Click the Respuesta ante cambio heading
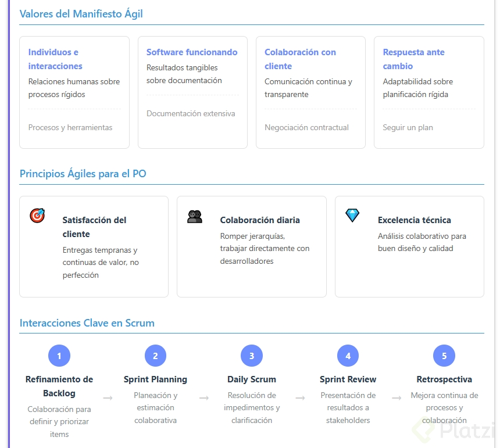The width and height of the screenshot is (500, 448). pos(413,59)
